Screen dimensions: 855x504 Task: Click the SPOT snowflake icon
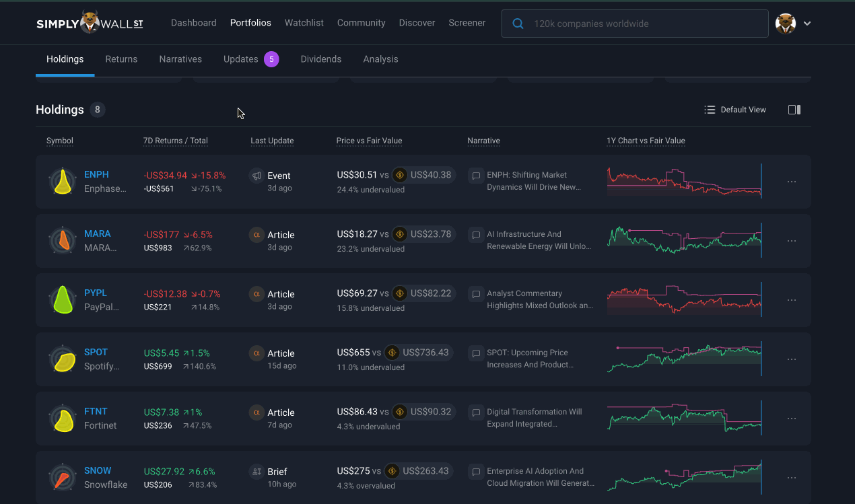(x=63, y=359)
